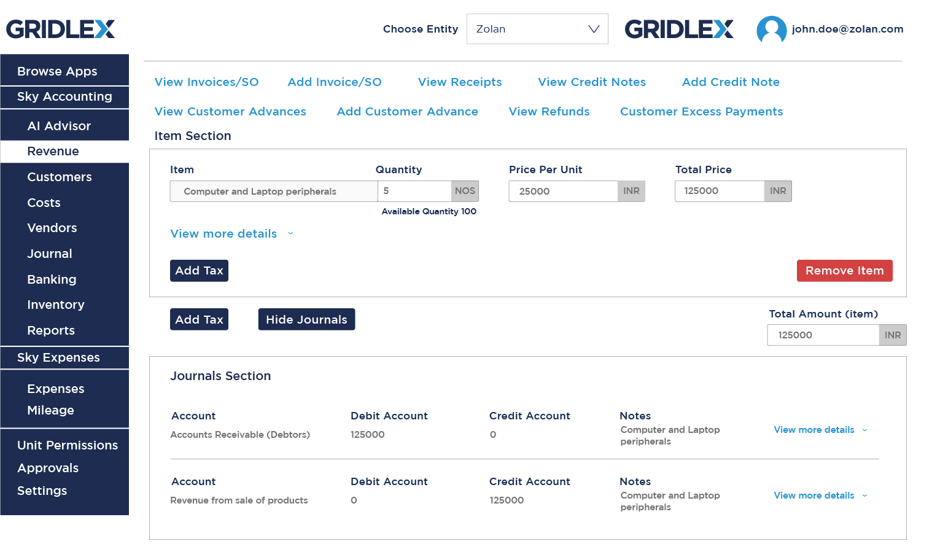The width and height of the screenshot is (932, 560).
Task: Click the Available Quantity 100 text
Action: [x=429, y=211]
